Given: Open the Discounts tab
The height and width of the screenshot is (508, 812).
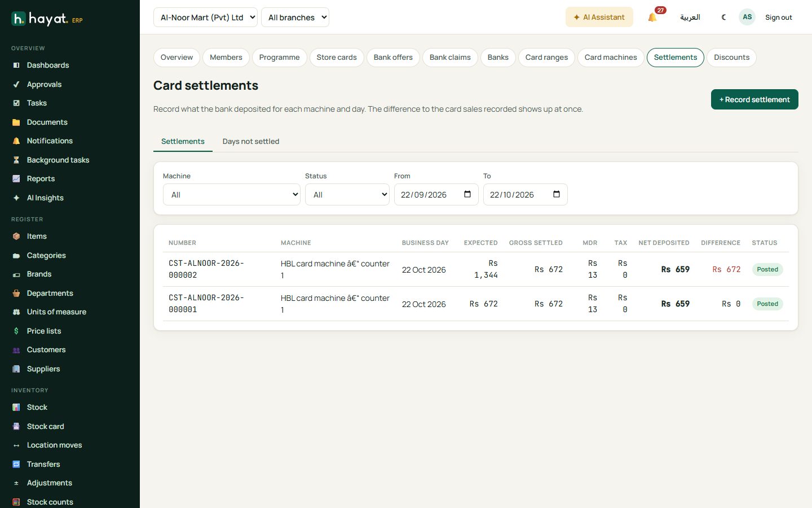Looking at the screenshot, I should [731, 58].
